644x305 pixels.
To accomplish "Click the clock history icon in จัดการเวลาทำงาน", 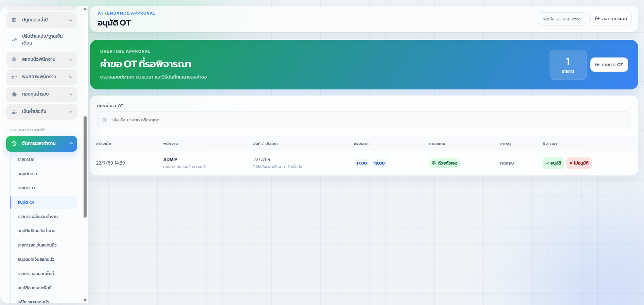I will [x=14, y=143].
